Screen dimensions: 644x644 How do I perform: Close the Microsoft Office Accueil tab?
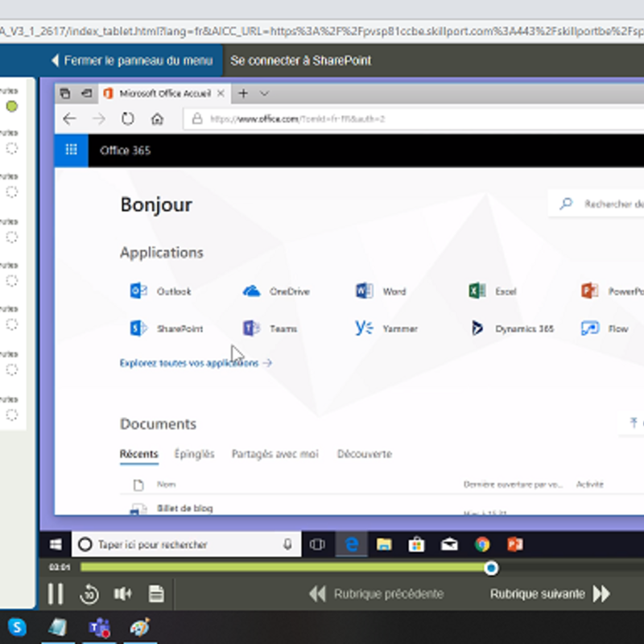(221, 93)
